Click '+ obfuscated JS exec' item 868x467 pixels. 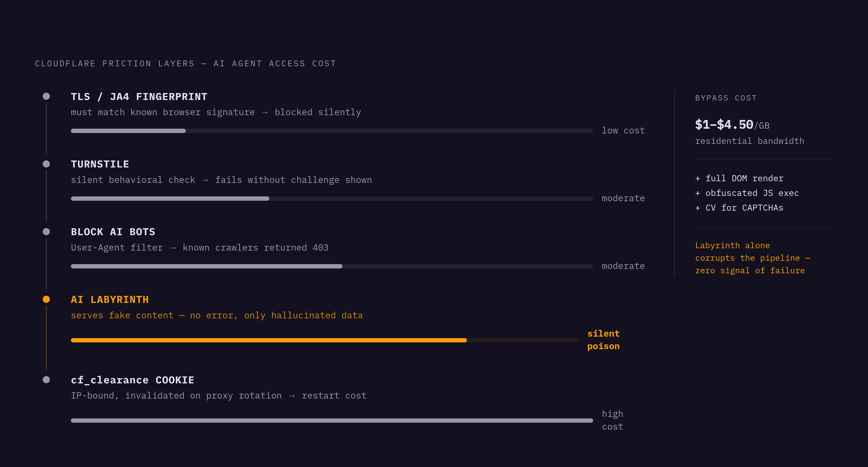747,193
